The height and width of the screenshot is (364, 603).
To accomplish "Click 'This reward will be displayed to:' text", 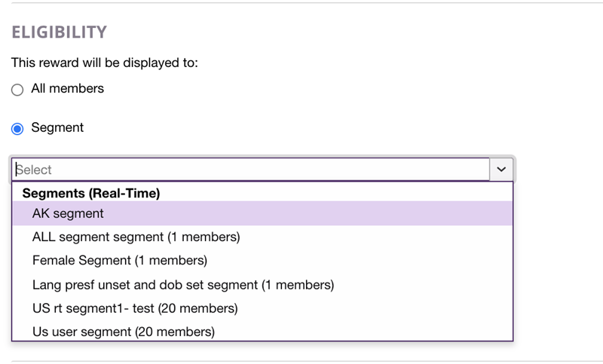I will 104,63.
